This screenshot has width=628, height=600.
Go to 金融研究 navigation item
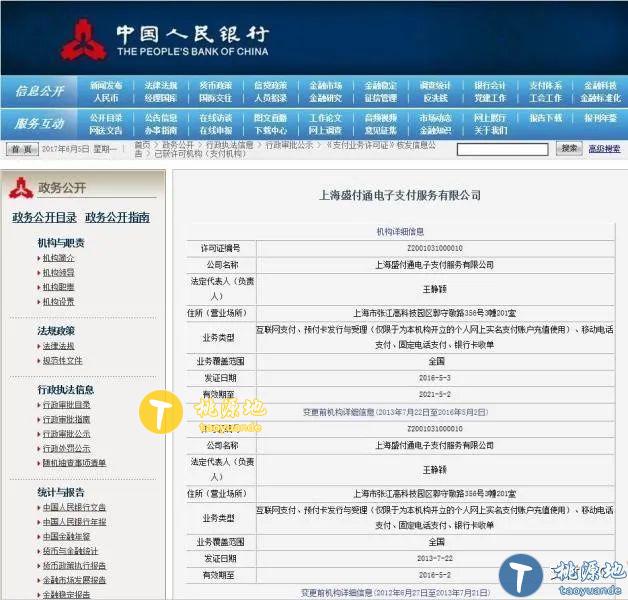pos(326,98)
